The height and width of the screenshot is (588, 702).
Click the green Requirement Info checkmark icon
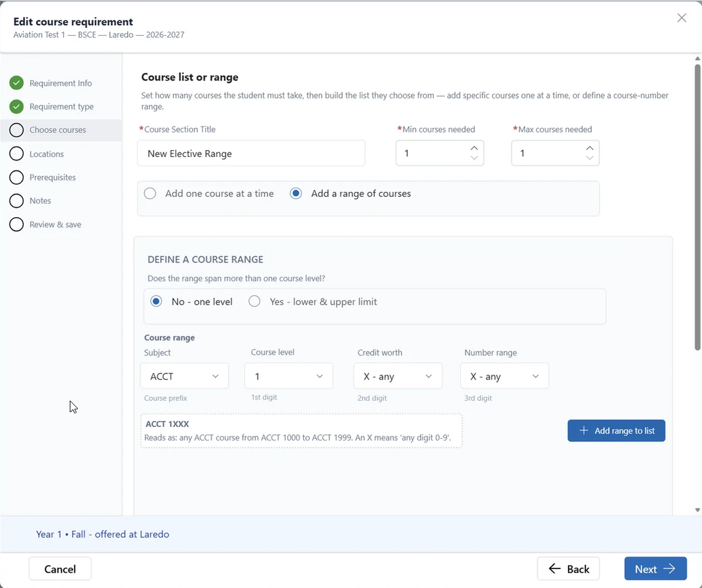[16, 83]
